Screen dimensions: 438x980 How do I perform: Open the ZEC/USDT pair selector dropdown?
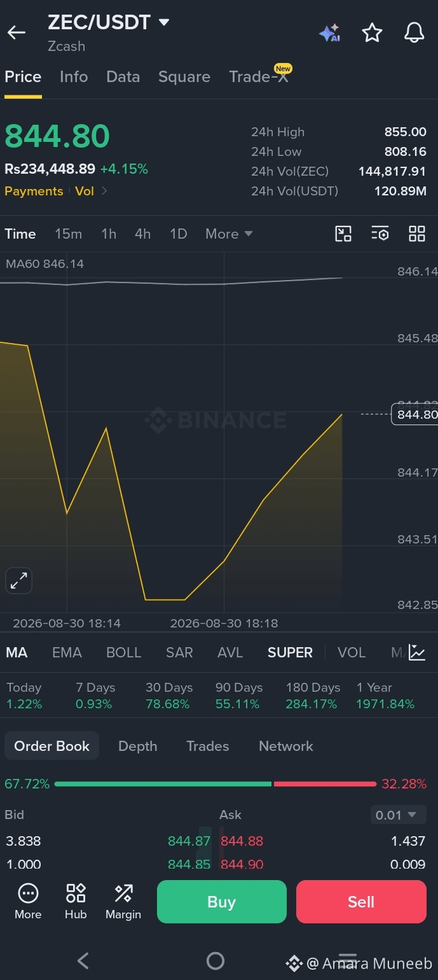coord(109,22)
